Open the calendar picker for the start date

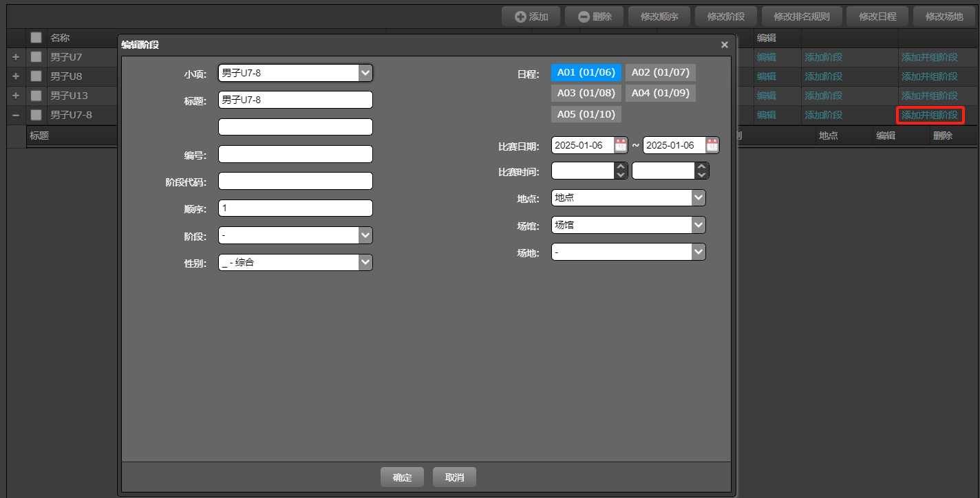point(620,145)
